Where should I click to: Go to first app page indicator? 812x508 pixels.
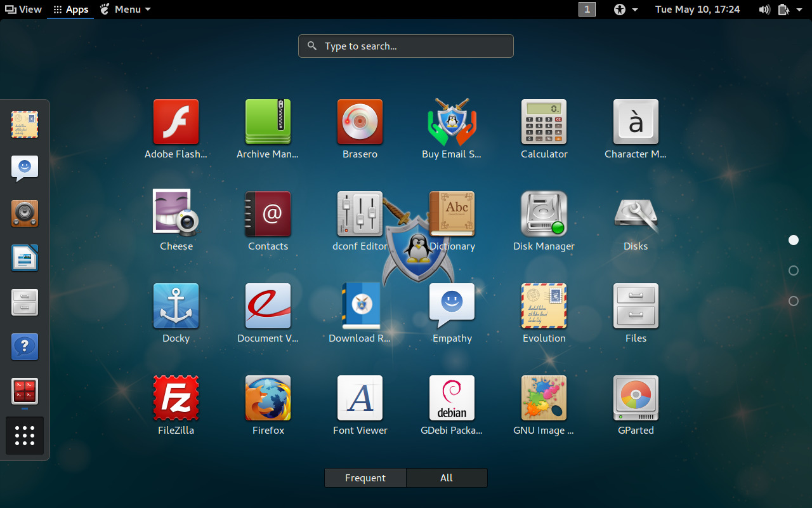[x=793, y=240]
